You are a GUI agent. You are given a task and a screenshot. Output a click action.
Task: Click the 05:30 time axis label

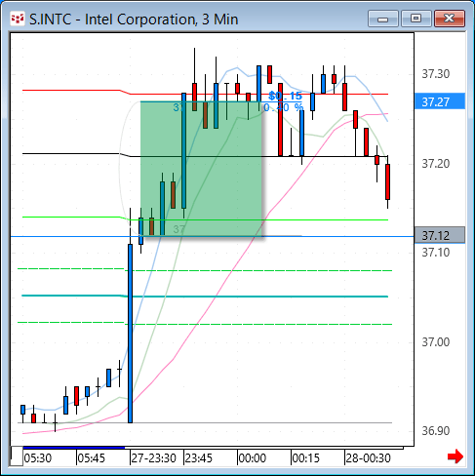(38, 458)
